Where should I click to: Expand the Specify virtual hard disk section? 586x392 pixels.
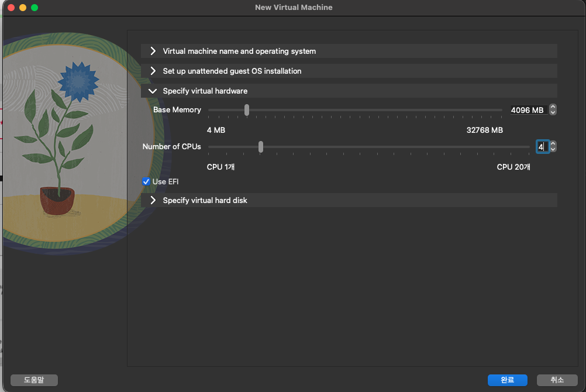click(349, 200)
